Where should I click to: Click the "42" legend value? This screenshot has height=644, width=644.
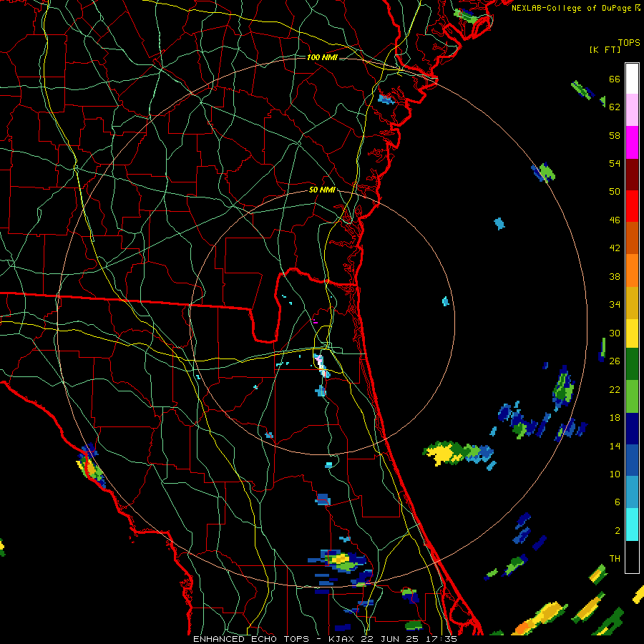[615, 248]
